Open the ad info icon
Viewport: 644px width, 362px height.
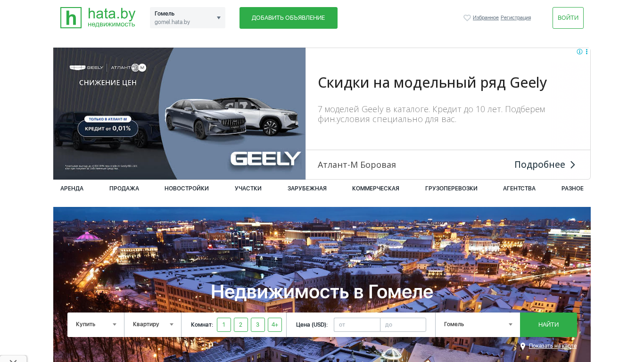coord(579,52)
